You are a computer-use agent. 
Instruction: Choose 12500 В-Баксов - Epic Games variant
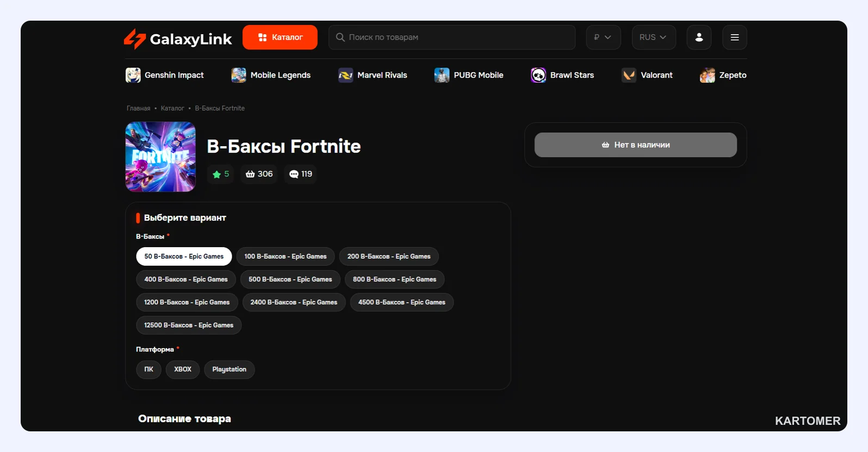[x=189, y=325]
